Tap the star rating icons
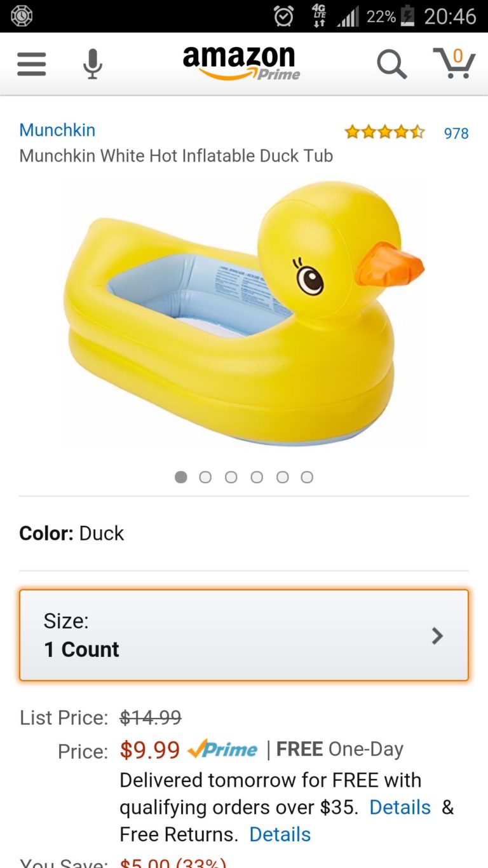Screen dimensions: 488x868 coord(384,132)
